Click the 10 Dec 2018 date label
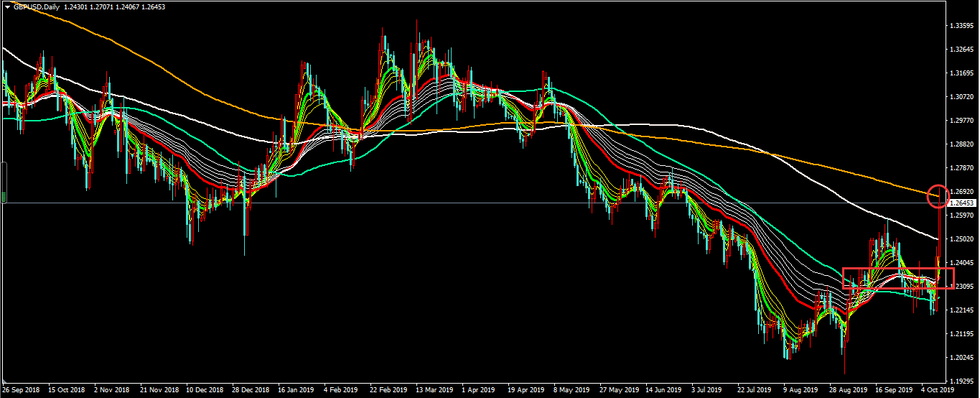This screenshot has height=398, width=980. pyautogui.click(x=203, y=391)
